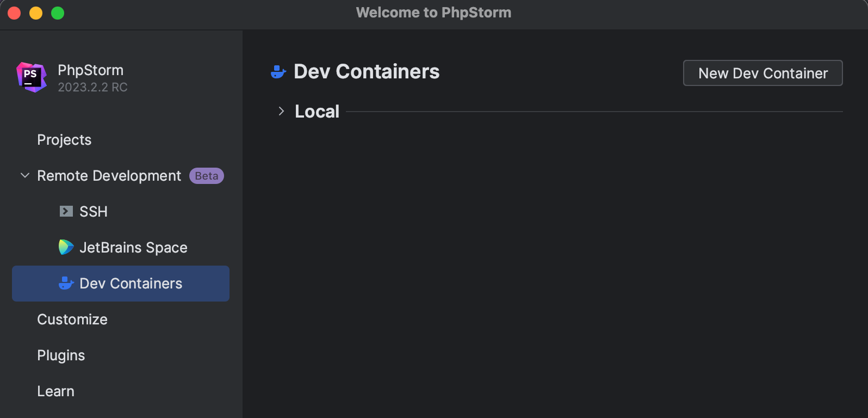The width and height of the screenshot is (868, 418).
Task: Click the Remote Development label text
Action: pos(109,176)
